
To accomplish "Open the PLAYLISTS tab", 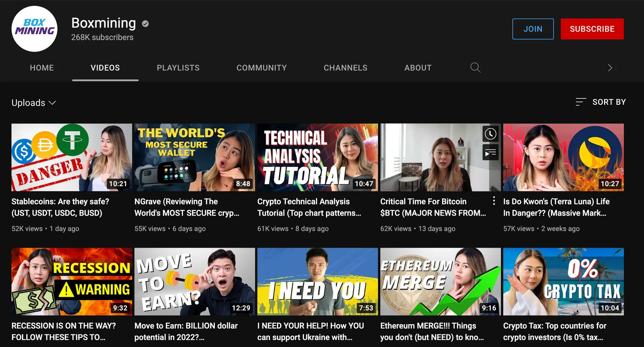I will tap(178, 68).
